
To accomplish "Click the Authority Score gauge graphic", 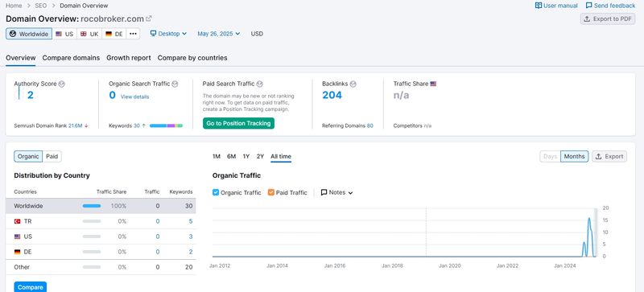I will pos(18,93).
